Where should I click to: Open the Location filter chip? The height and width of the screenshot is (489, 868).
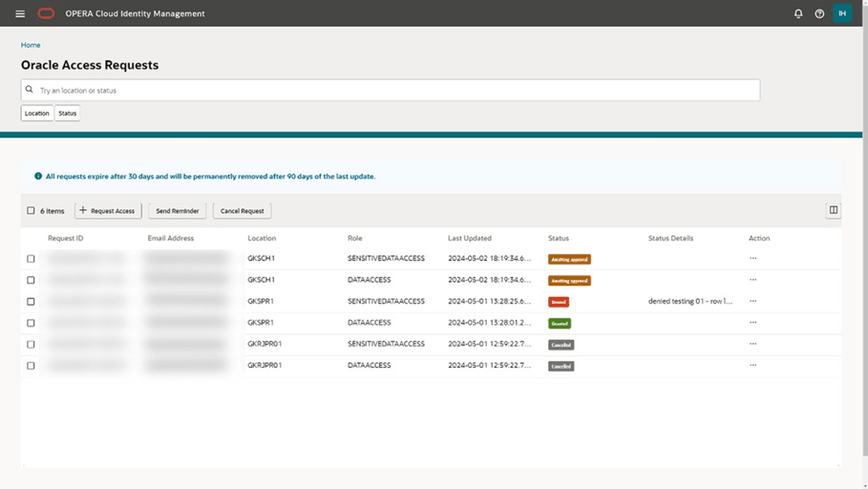click(37, 113)
